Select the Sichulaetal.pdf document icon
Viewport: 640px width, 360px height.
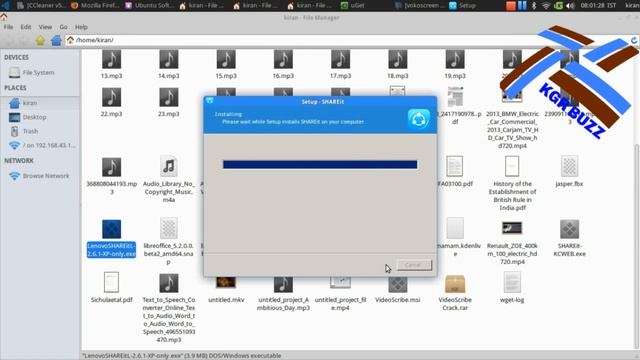pos(111,282)
